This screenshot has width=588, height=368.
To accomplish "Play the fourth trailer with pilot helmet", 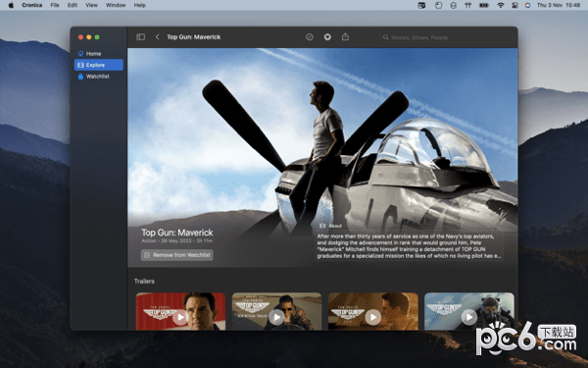I will 468,317.
